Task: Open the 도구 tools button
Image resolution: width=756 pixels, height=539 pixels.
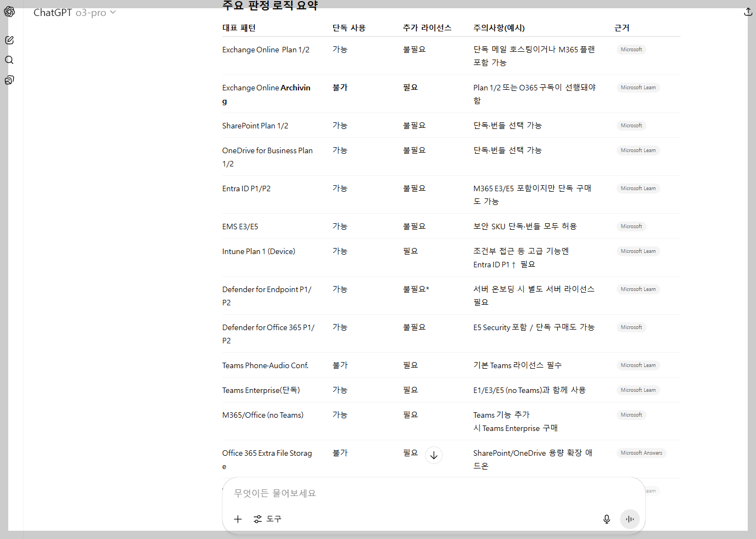Action: click(268, 519)
